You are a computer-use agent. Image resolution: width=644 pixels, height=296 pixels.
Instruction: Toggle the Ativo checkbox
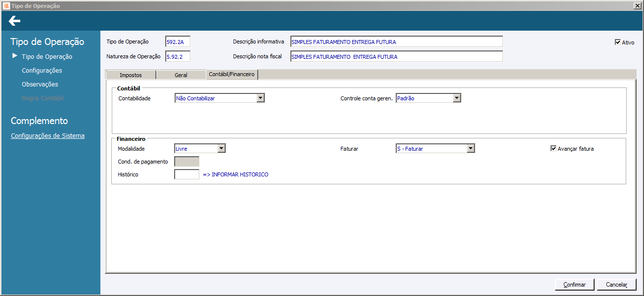pos(618,42)
